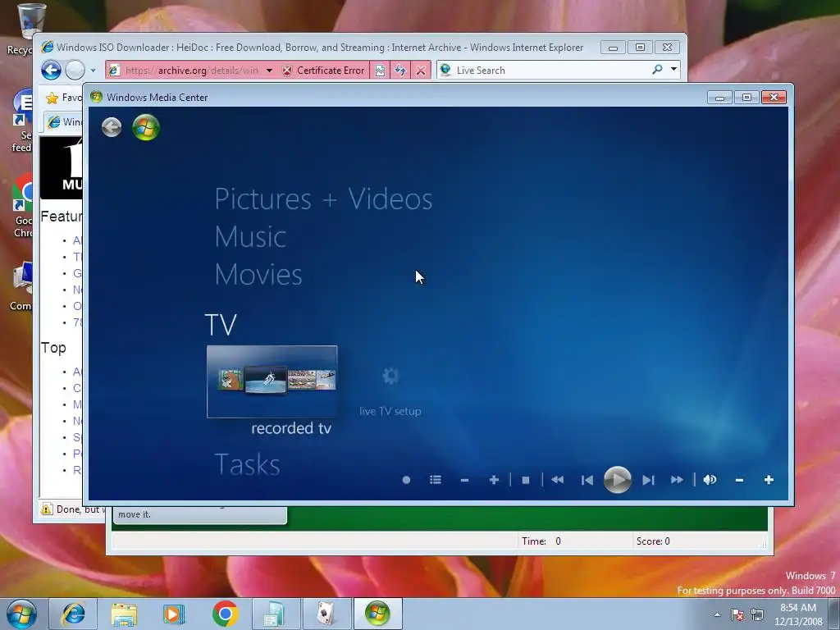Open the Windows Start menu
This screenshot has width=840, height=630.
pyautogui.click(x=21, y=614)
